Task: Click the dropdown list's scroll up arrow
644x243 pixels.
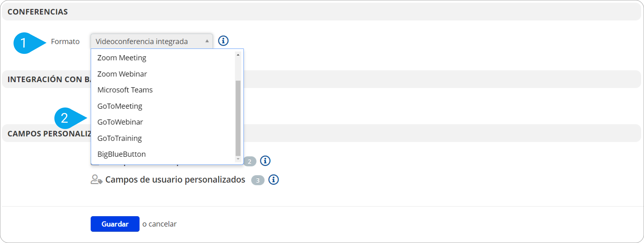Action: pyautogui.click(x=238, y=55)
